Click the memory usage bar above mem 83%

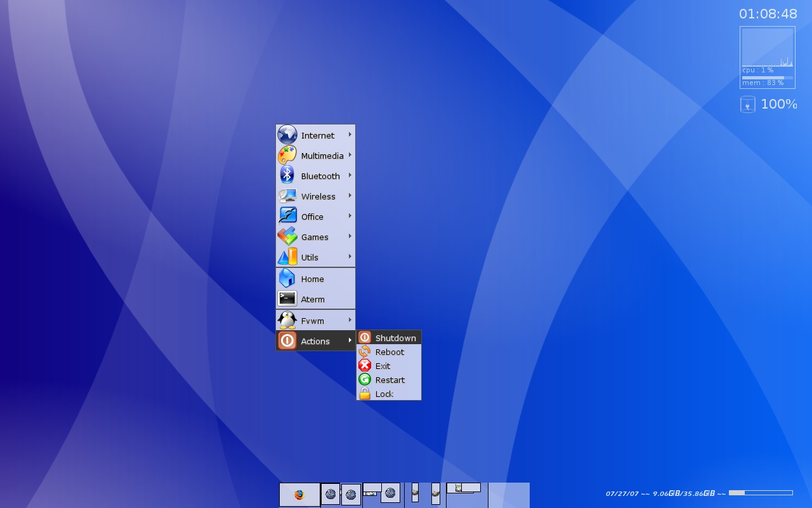(768, 77)
